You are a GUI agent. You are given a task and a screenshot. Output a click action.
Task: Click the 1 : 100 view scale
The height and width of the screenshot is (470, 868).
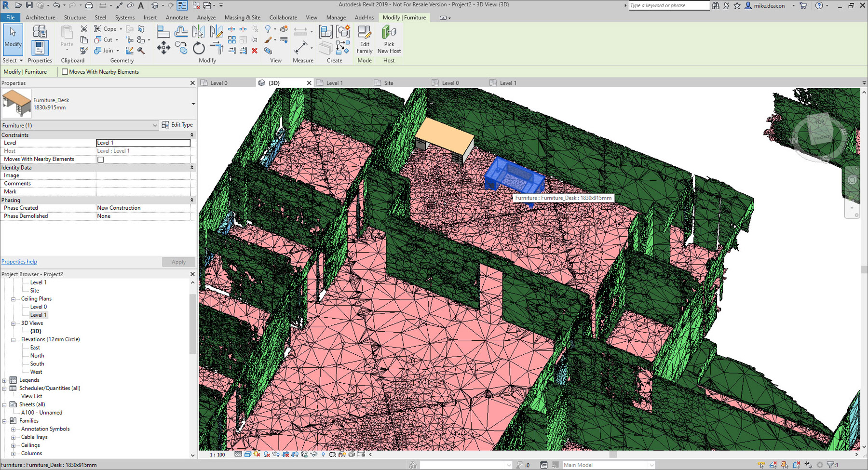[217, 454]
